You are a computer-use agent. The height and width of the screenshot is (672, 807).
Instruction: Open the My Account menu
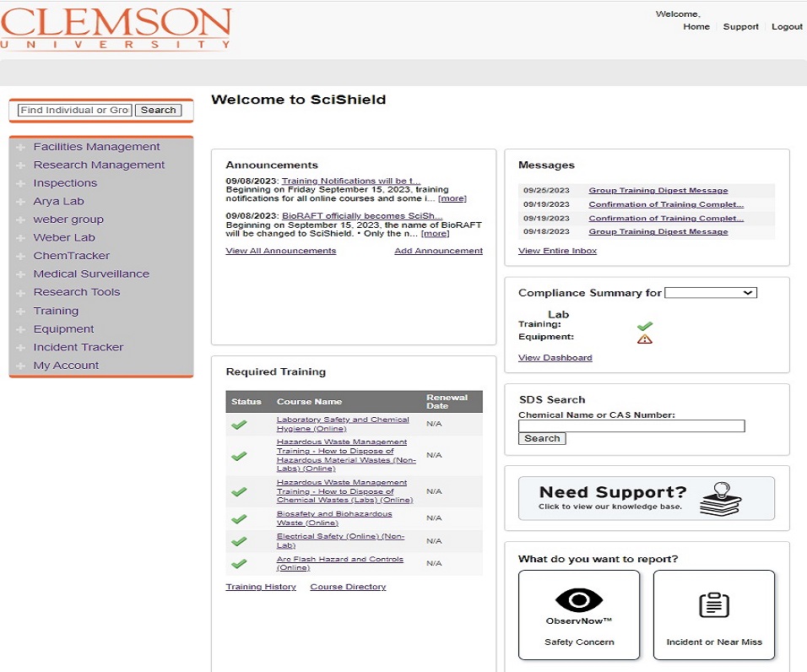click(66, 366)
